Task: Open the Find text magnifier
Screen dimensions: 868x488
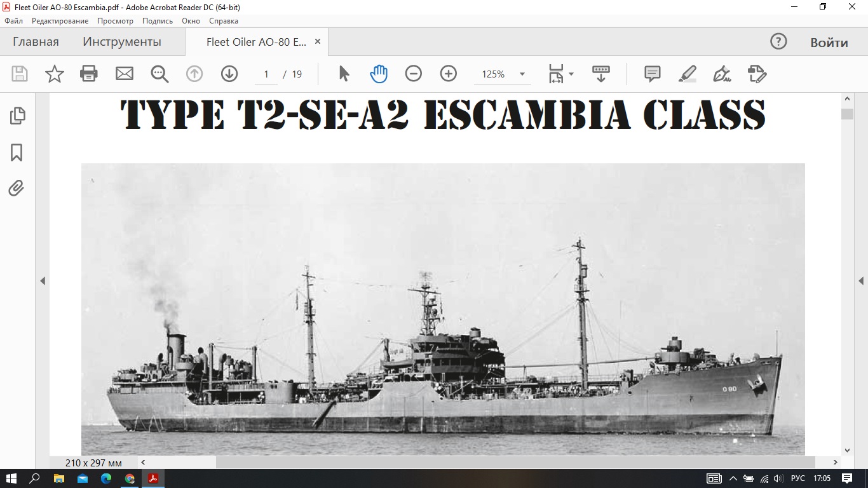Action: 159,74
